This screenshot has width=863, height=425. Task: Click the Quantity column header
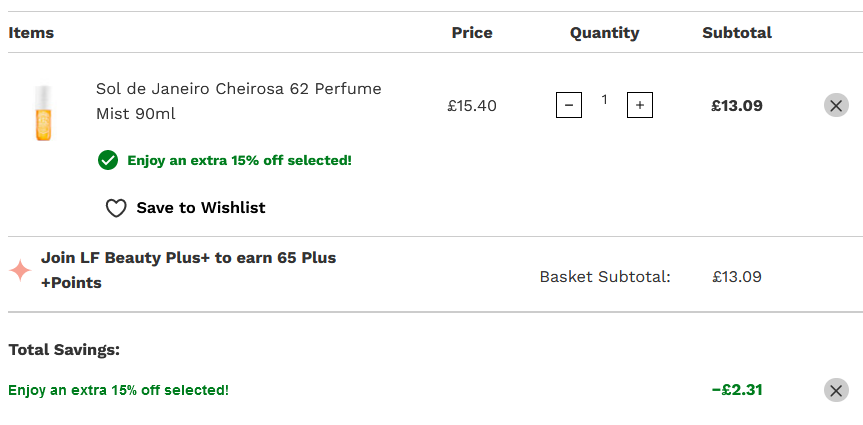point(604,32)
